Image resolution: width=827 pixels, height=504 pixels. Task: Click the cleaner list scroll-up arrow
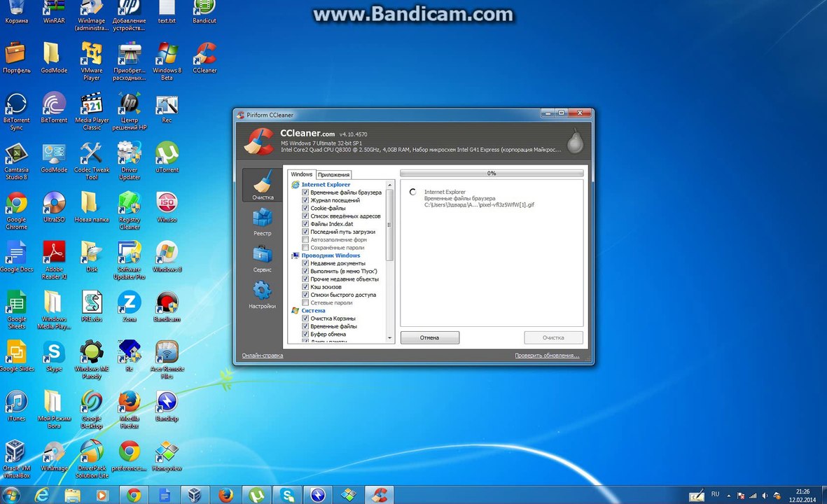coord(390,185)
